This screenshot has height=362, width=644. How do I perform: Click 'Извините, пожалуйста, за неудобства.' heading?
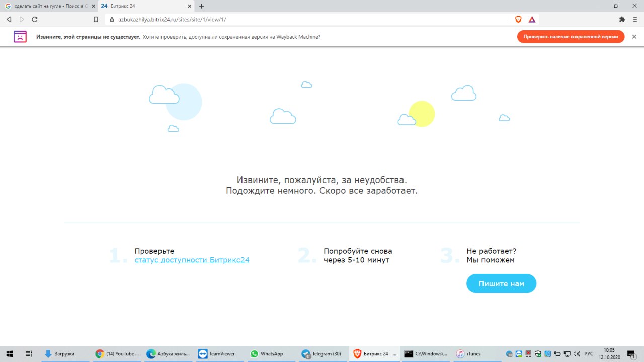tap(322, 179)
